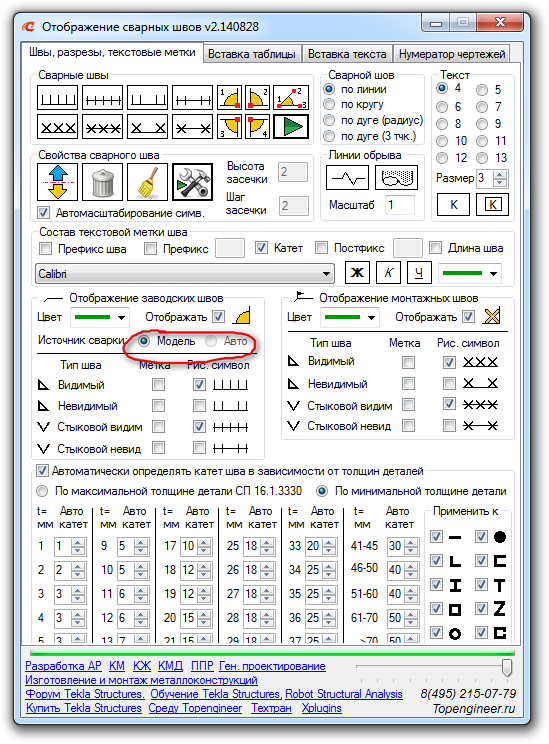Uncheck Автомасштабирование симв. checkbox
The width and height of the screenshot is (549, 744).
click(43, 212)
